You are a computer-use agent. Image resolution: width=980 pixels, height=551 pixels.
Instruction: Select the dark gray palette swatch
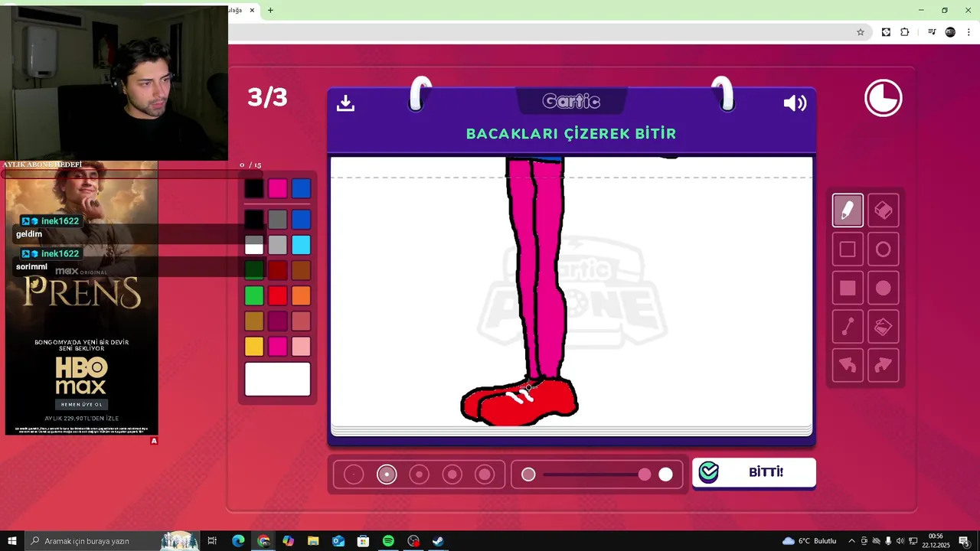coord(277,220)
